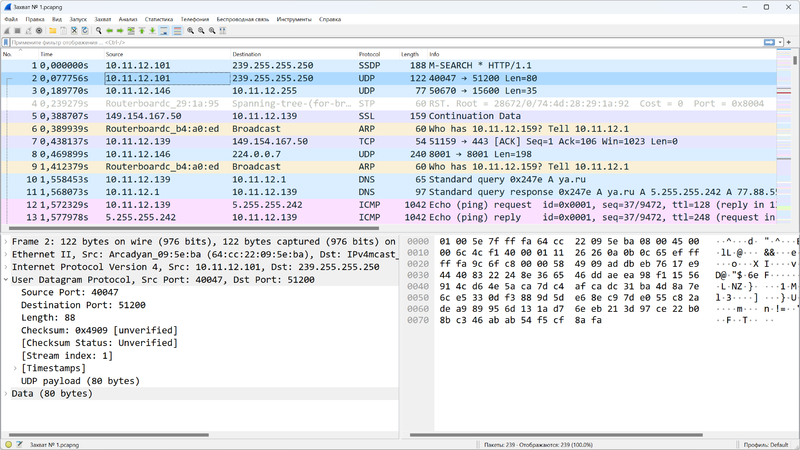Sort by Protocol column header
Viewport: 800px width, 450px height.
[x=378, y=54]
